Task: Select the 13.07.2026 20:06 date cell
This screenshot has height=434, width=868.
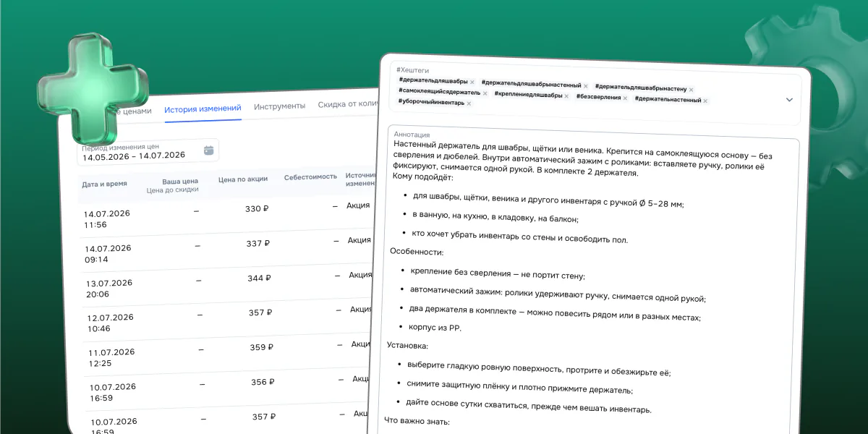Action: (109, 288)
